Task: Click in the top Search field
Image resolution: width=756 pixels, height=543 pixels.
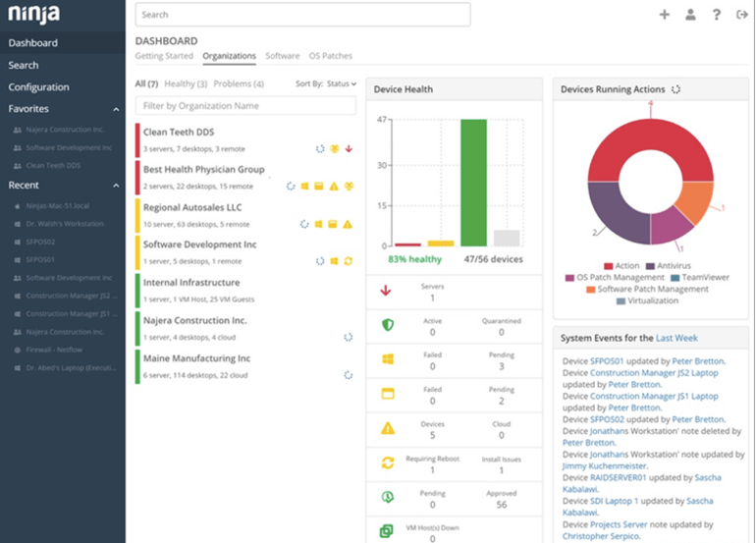Action: tap(302, 15)
